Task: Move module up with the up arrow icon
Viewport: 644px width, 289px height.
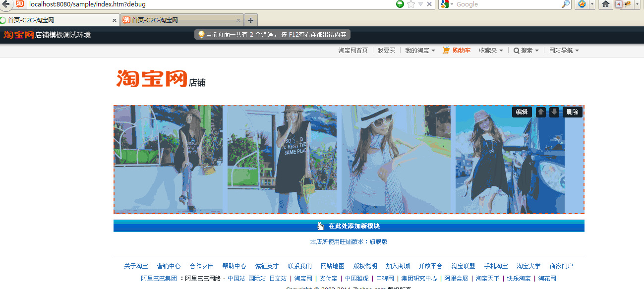Action: point(541,112)
